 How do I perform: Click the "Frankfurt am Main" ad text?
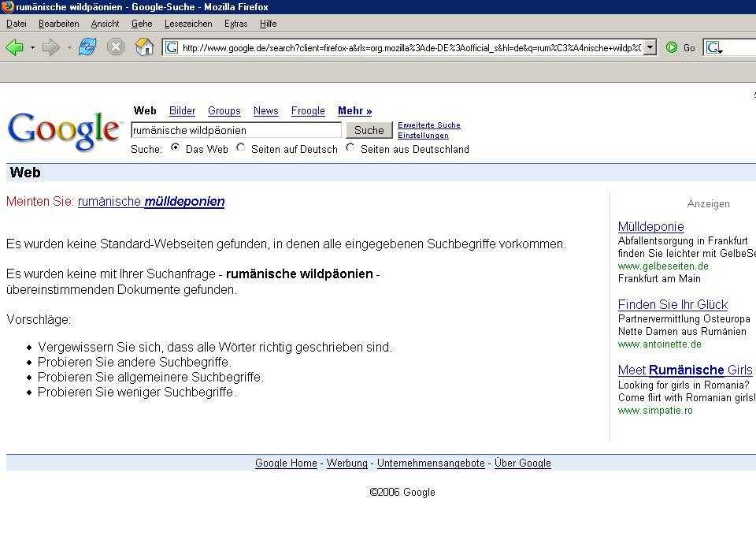pyautogui.click(x=659, y=279)
